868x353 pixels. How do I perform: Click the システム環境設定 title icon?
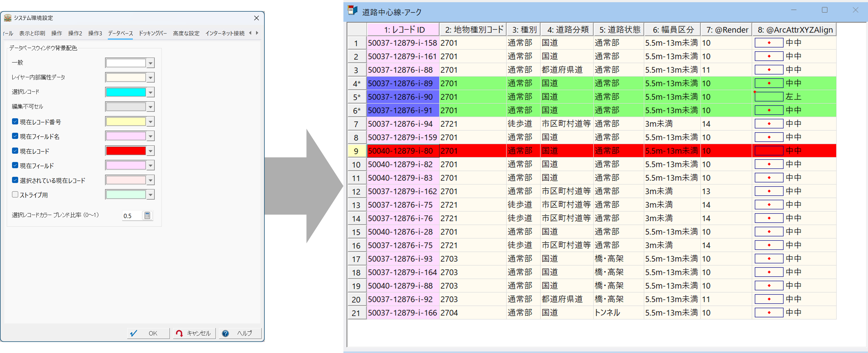point(8,18)
